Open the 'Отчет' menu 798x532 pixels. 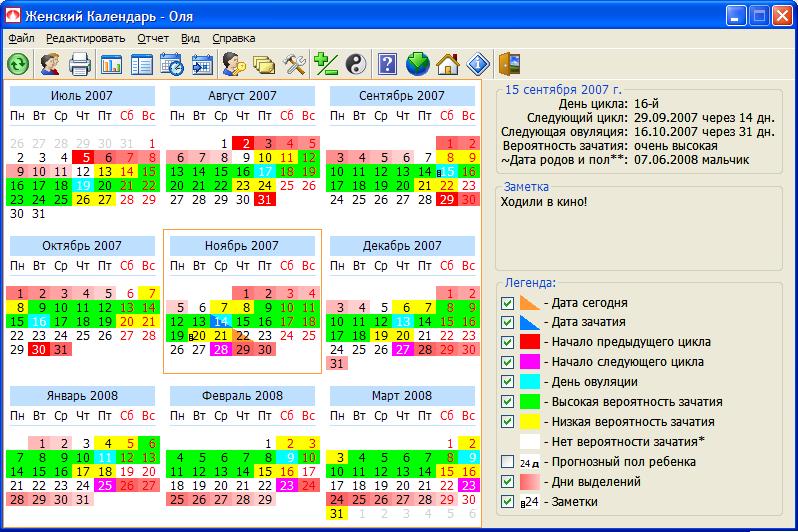[x=153, y=38]
